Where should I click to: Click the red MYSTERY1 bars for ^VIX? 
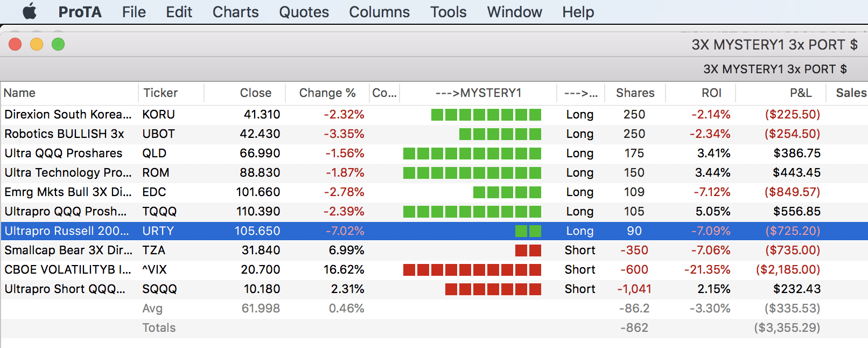click(x=472, y=269)
